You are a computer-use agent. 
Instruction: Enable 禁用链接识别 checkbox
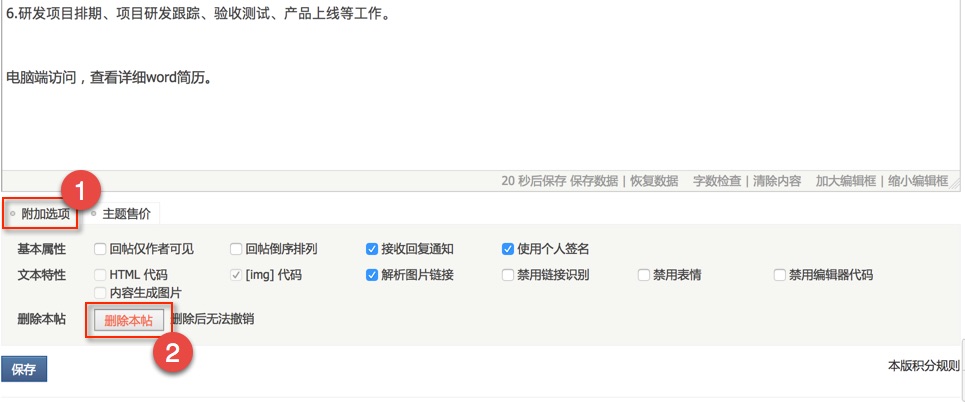(x=508, y=275)
